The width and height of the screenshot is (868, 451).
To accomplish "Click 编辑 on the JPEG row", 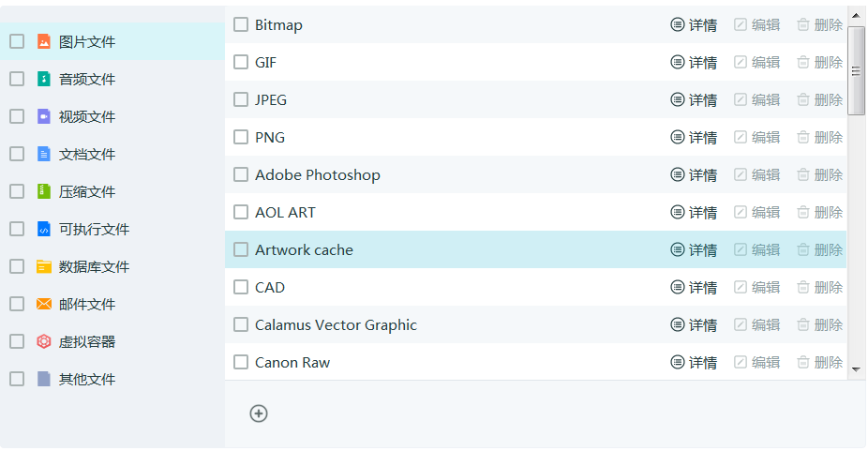I will (x=756, y=99).
